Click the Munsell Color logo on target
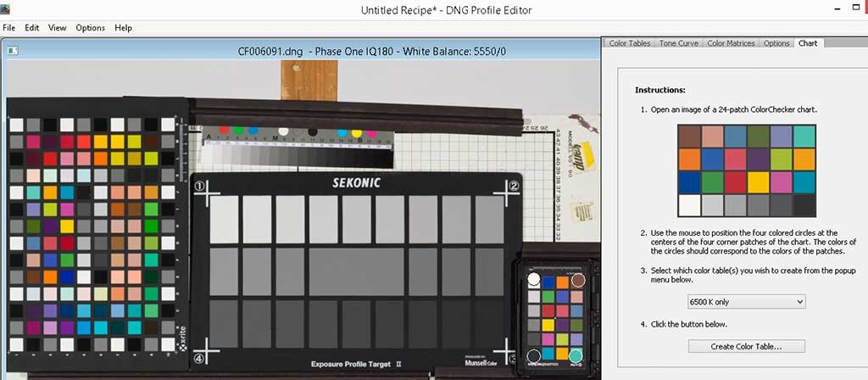 coord(480,361)
